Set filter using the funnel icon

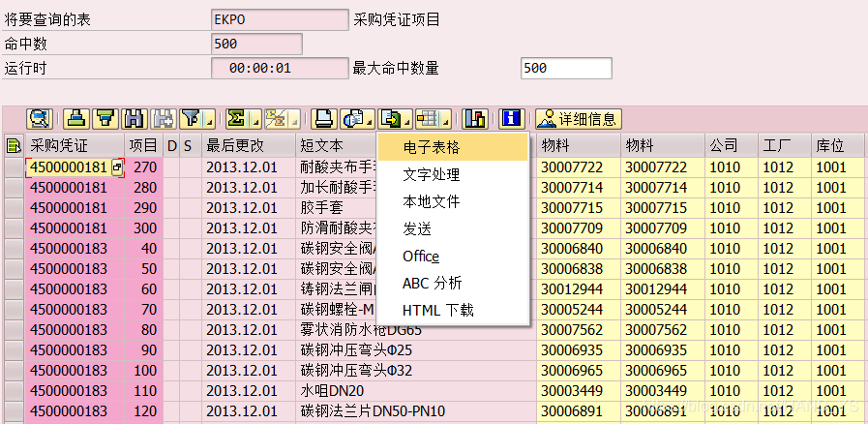point(192,118)
